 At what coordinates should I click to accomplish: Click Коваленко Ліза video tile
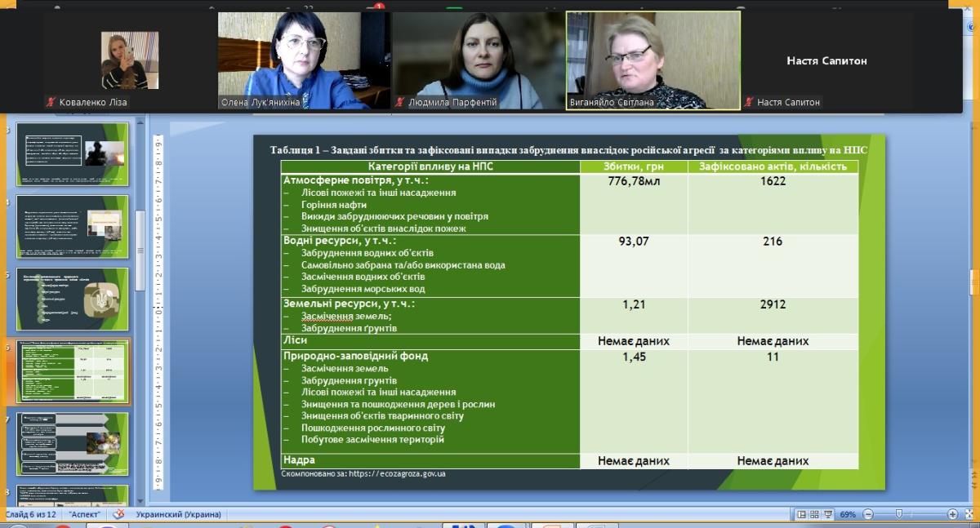[130, 60]
